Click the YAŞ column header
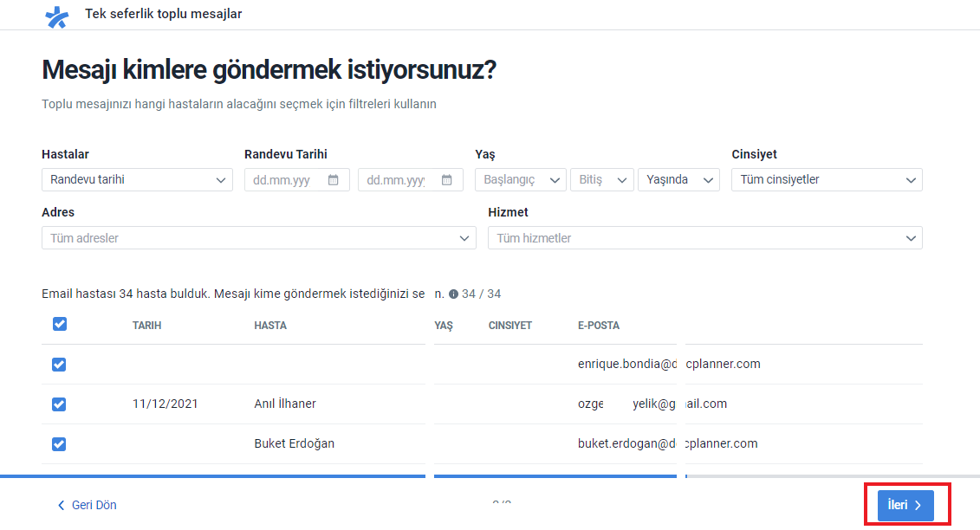Screen dimensions: 980x530 click(x=444, y=326)
